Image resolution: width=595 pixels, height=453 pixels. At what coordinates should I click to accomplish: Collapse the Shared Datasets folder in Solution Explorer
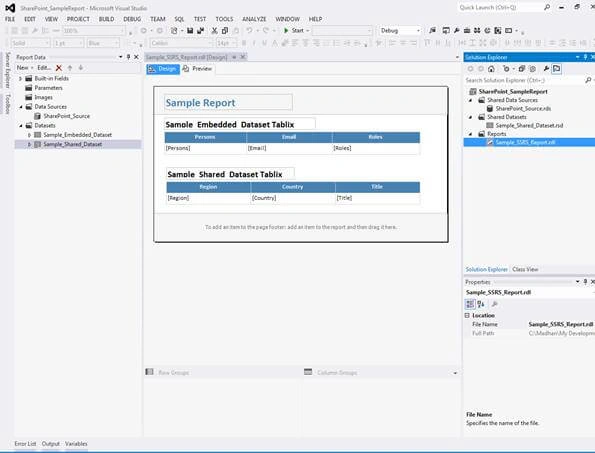click(471, 117)
